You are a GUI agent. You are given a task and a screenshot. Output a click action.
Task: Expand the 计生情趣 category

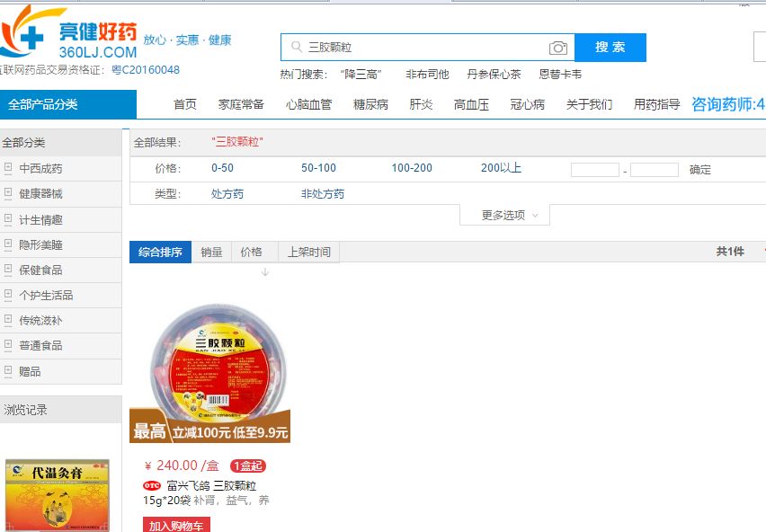(x=8, y=219)
